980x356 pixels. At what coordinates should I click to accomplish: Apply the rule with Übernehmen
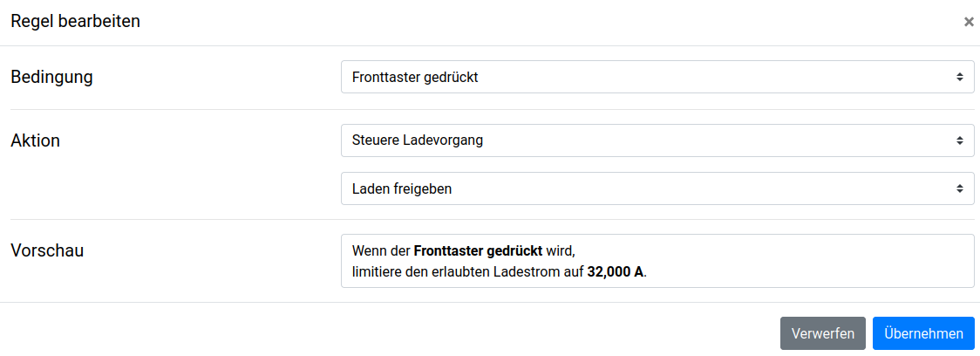923,333
